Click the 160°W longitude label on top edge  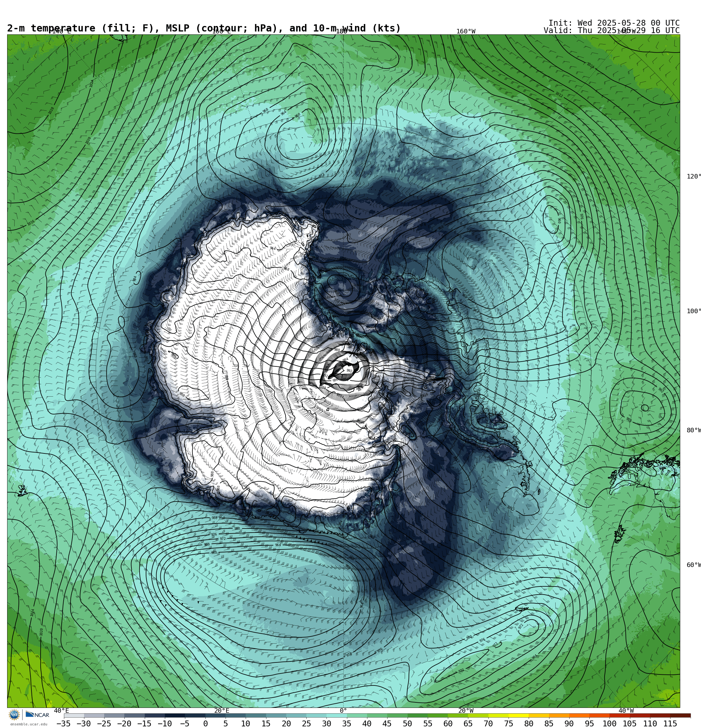pyautogui.click(x=466, y=31)
